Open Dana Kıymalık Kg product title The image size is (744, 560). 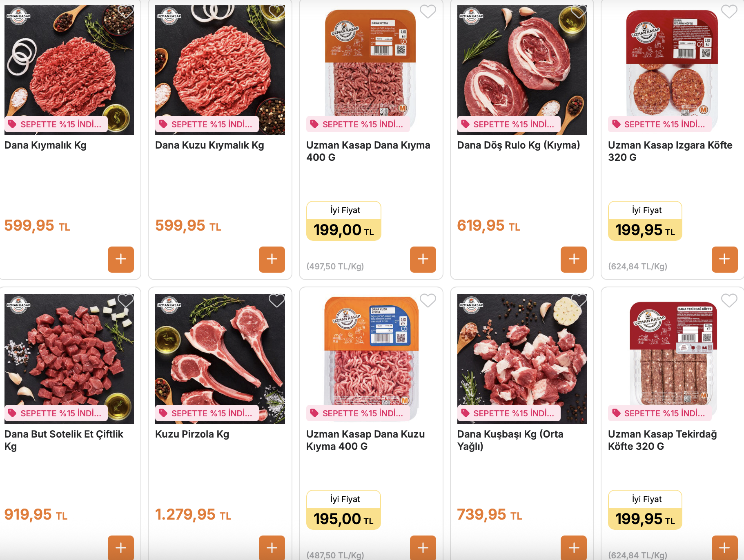click(45, 145)
